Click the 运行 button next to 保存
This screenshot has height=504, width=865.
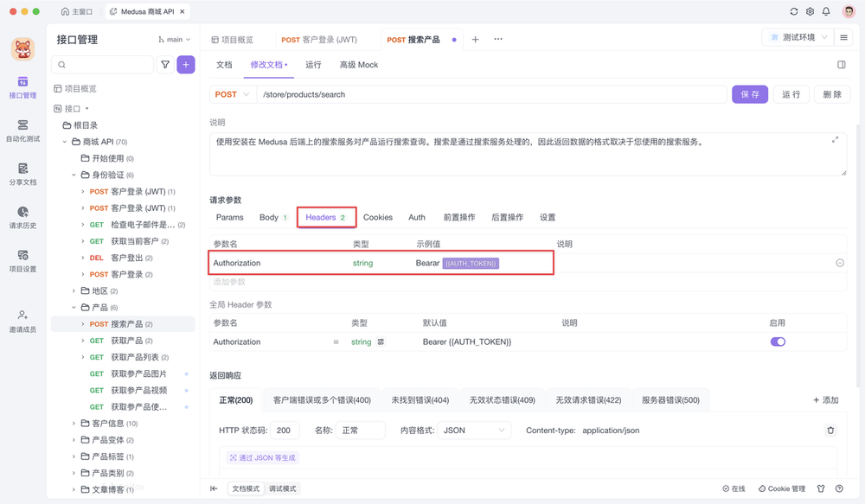791,93
